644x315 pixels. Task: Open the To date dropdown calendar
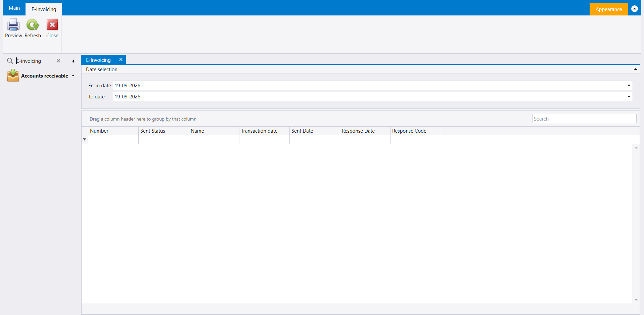tap(629, 96)
